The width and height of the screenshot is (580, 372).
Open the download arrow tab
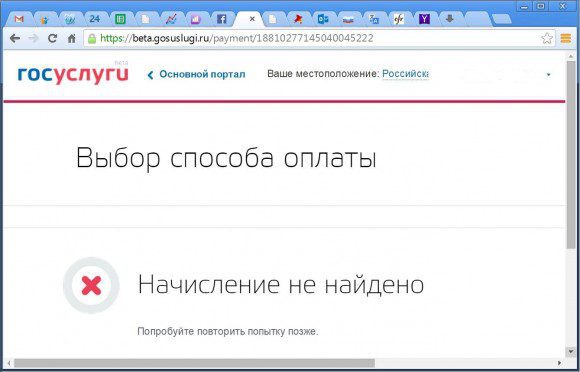coord(449,19)
